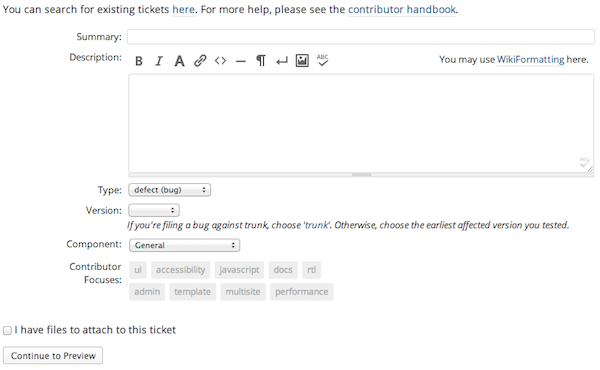Open the Type dropdown showing defect (bug)

coord(170,190)
